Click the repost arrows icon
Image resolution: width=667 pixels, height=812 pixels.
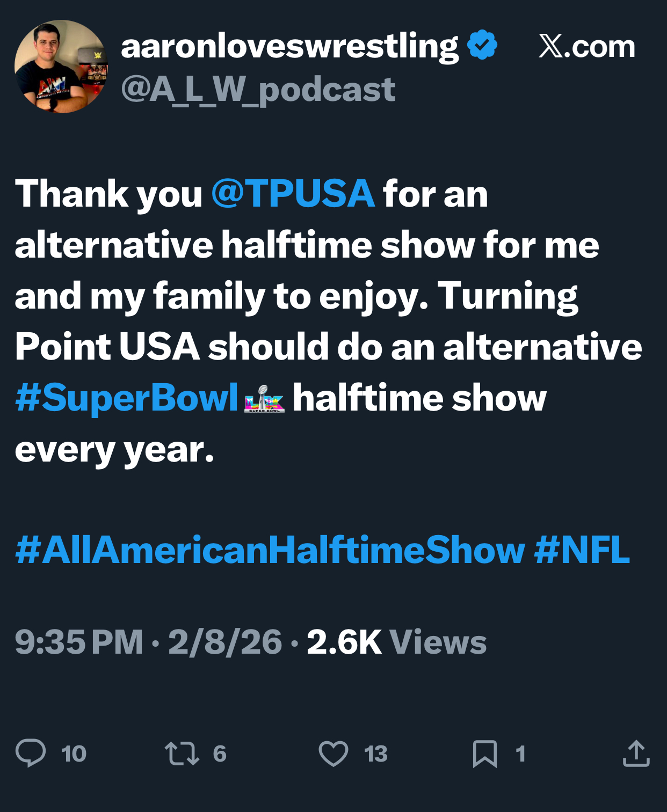click(x=182, y=753)
